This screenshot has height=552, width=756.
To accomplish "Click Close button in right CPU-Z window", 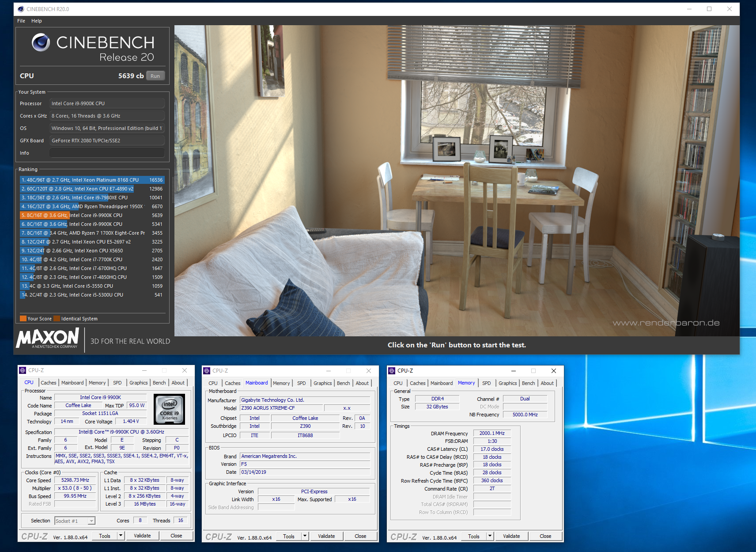I will (x=545, y=536).
